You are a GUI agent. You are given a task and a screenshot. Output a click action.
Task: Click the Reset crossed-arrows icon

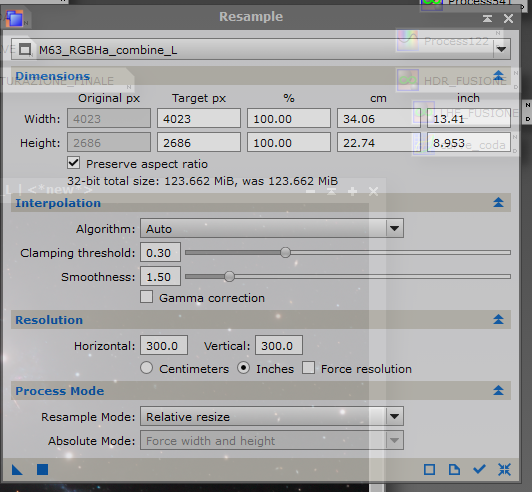tap(505, 470)
